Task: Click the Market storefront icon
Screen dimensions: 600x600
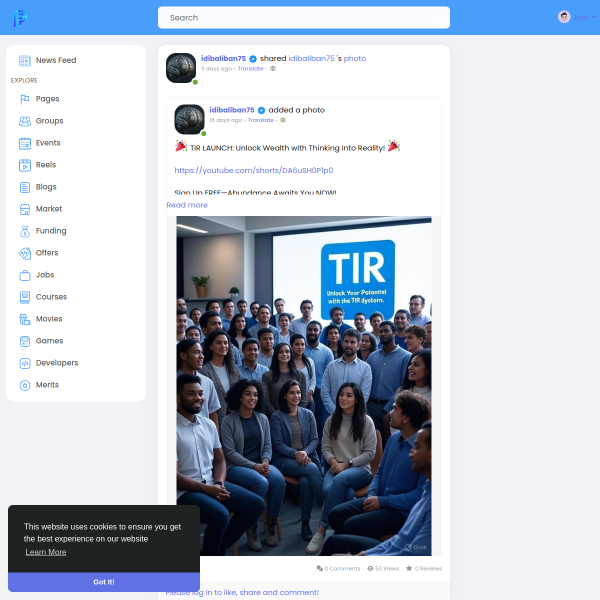Action: pyautogui.click(x=25, y=209)
